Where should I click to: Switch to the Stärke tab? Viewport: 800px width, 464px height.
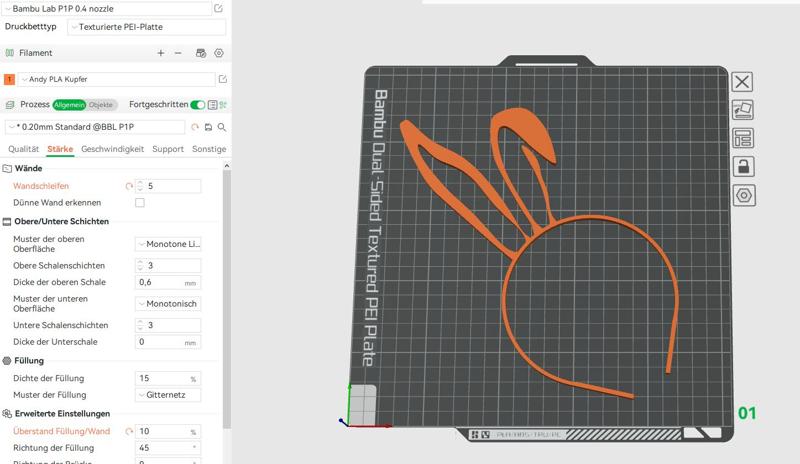click(x=60, y=149)
